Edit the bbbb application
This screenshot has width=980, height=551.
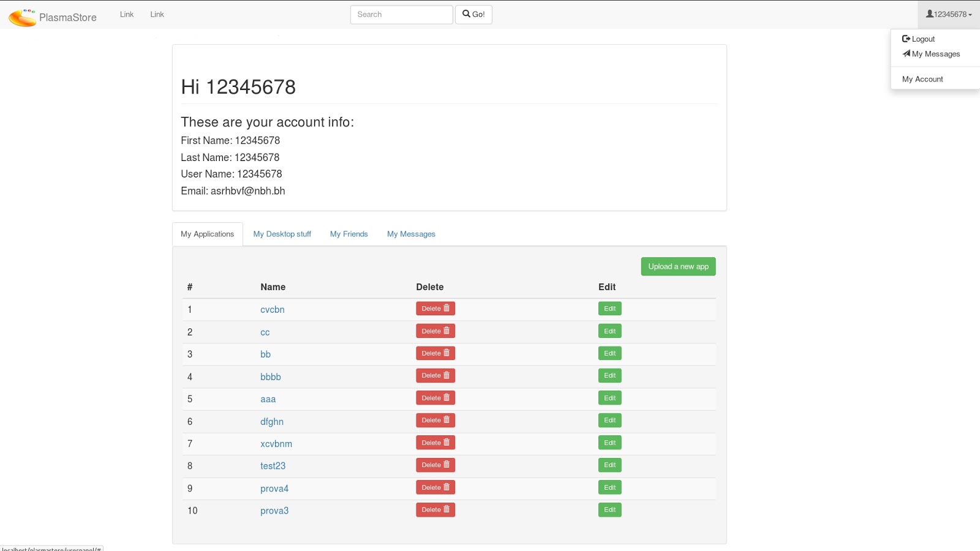[609, 376]
